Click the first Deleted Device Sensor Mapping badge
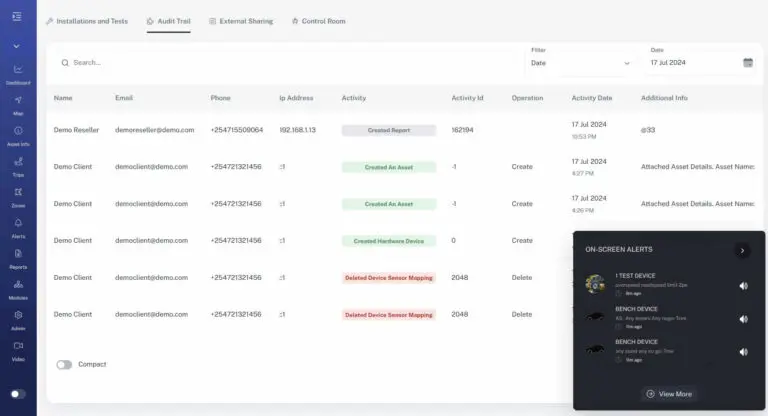 (389, 277)
